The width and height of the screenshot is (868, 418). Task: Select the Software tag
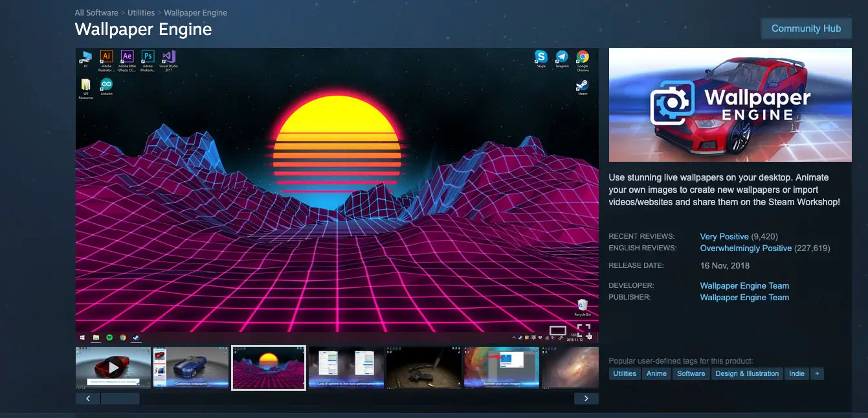tap(691, 373)
